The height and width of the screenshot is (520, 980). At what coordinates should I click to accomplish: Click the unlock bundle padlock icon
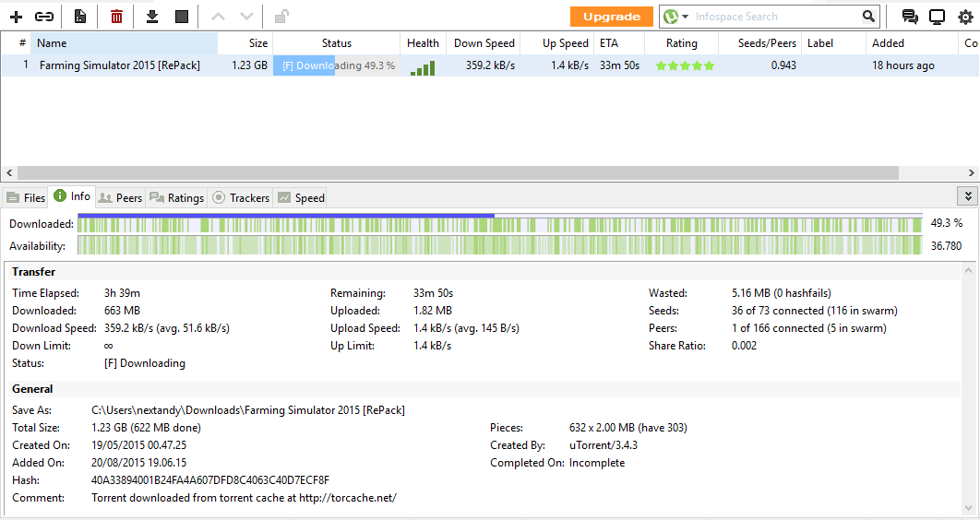[x=281, y=17]
